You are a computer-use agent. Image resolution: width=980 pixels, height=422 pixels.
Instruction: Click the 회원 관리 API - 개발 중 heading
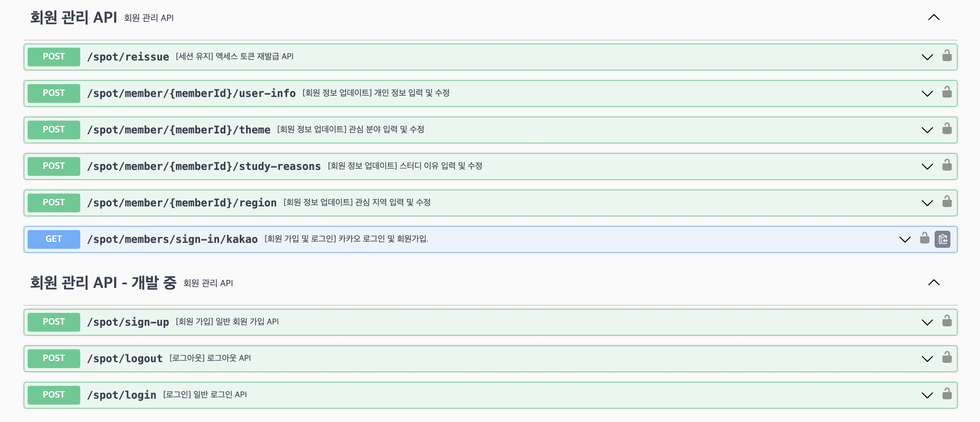[x=103, y=282]
